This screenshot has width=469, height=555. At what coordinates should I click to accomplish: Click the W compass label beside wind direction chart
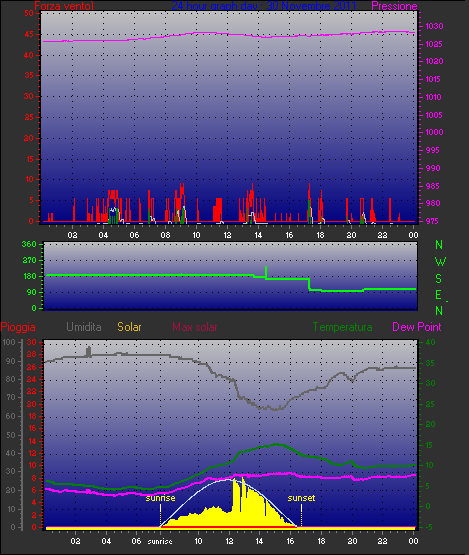click(440, 262)
